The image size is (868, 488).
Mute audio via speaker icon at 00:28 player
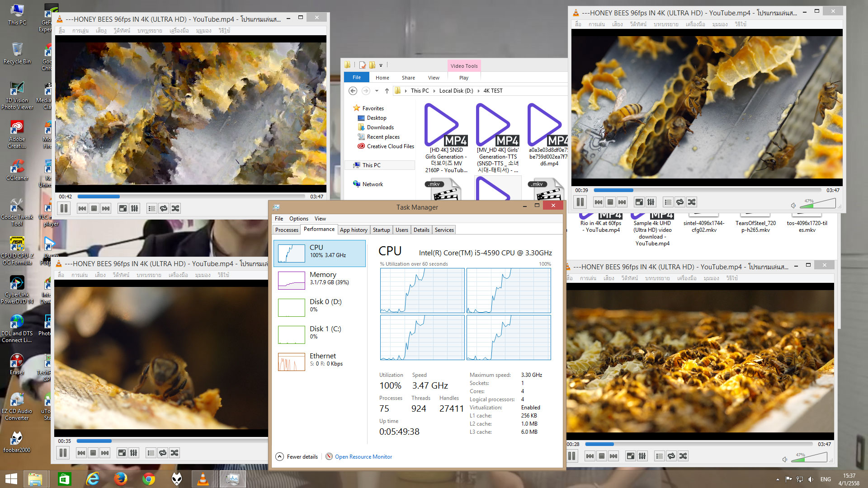point(785,460)
